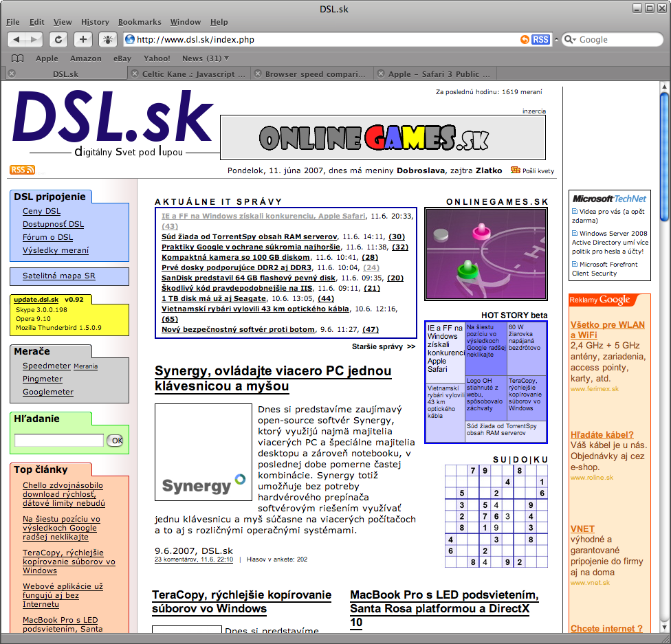671x644 pixels.
Task: Click the globe favicon in address bar
Action: coord(130,39)
